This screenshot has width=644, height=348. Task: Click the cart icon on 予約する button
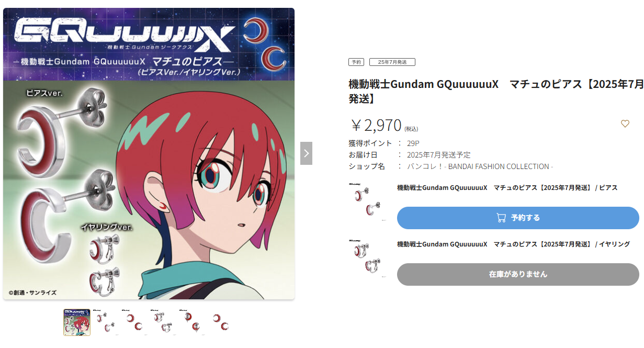click(501, 218)
